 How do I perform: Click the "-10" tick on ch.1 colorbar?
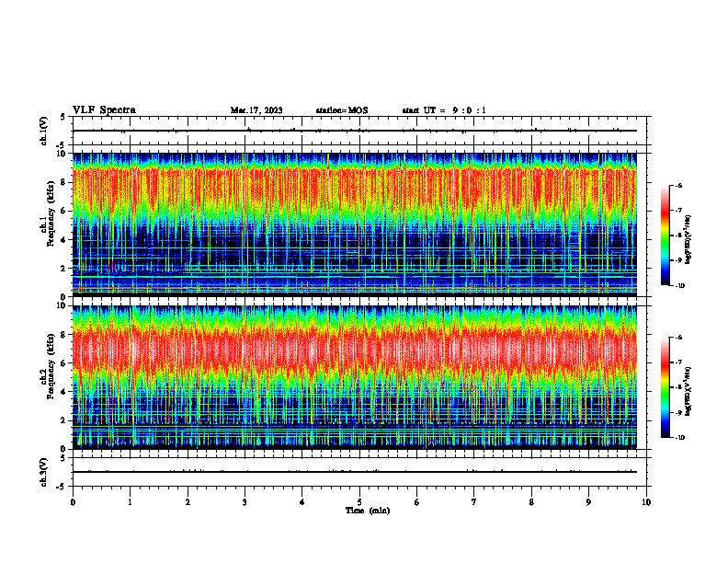(680, 286)
